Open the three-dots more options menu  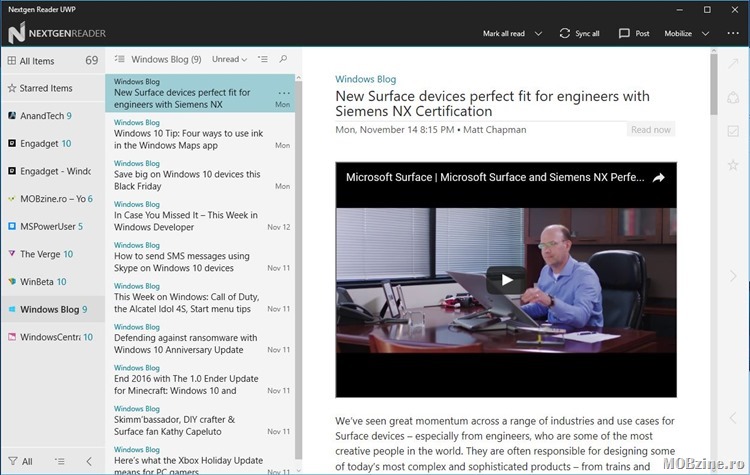733,33
